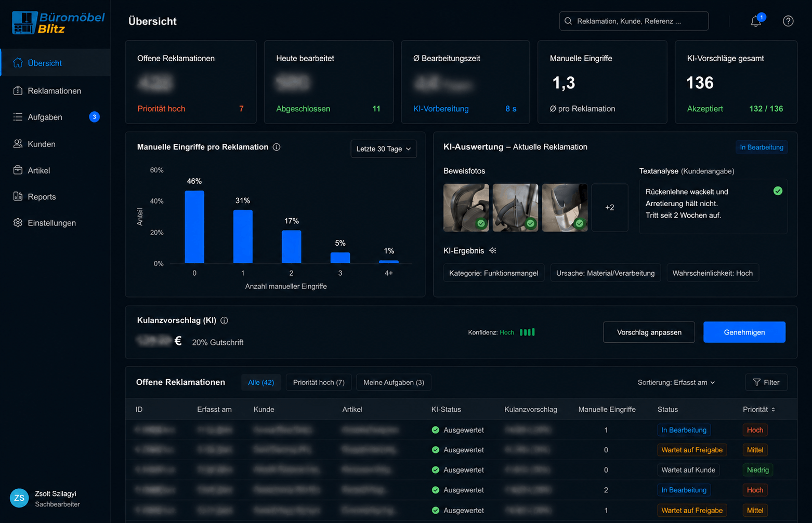Sort the table by the Priorität column
The height and width of the screenshot is (523, 812).
pyautogui.click(x=759, y=409)
